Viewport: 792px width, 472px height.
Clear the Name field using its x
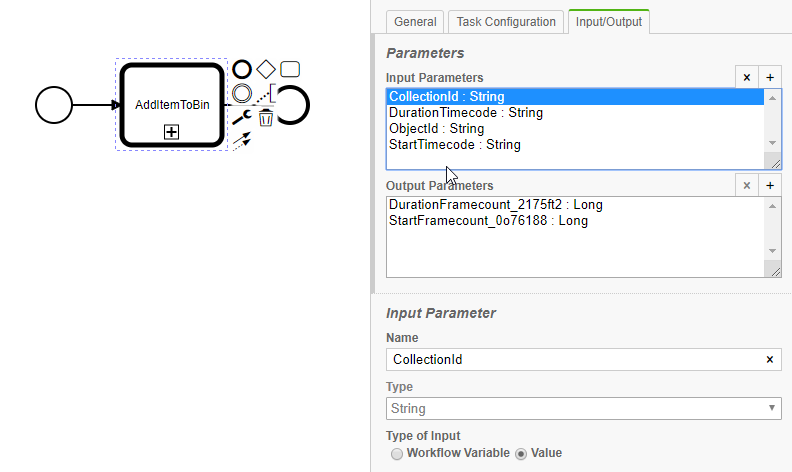[769, 360]
